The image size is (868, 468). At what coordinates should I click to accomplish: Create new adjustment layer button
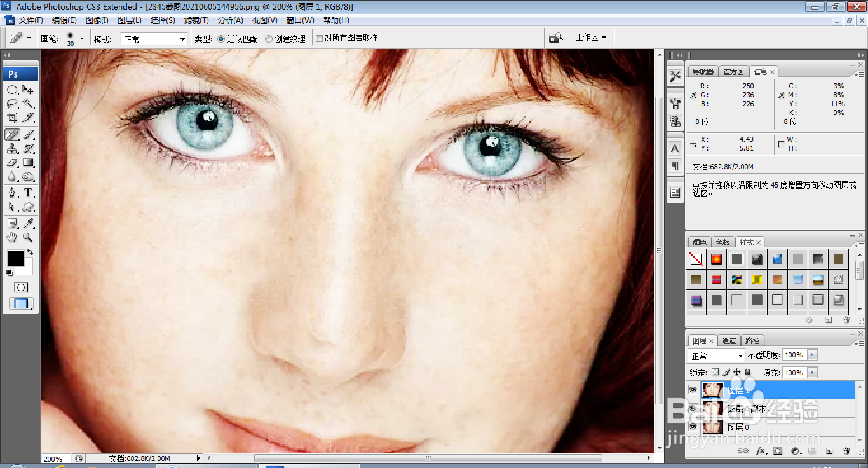point(795,451)
